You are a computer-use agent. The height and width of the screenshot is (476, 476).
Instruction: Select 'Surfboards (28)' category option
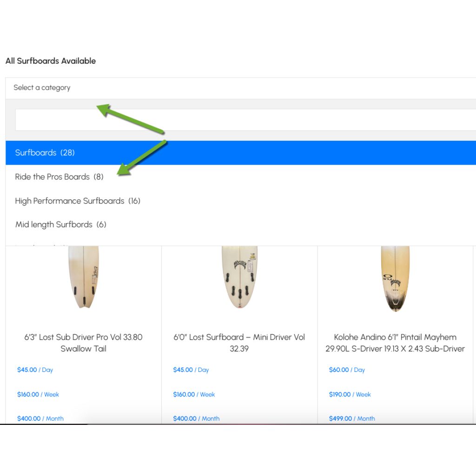pyautogui.click(x=240, y=152)
